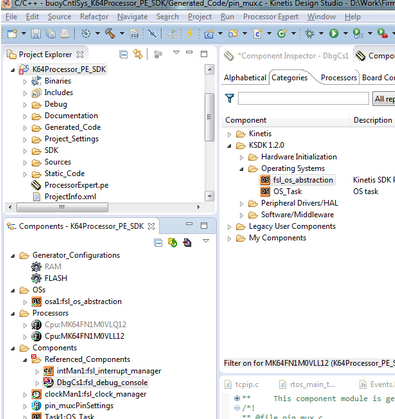Expand the Peripheral Drivers/HAL folder
395x419 pixels.
[242, 204]
